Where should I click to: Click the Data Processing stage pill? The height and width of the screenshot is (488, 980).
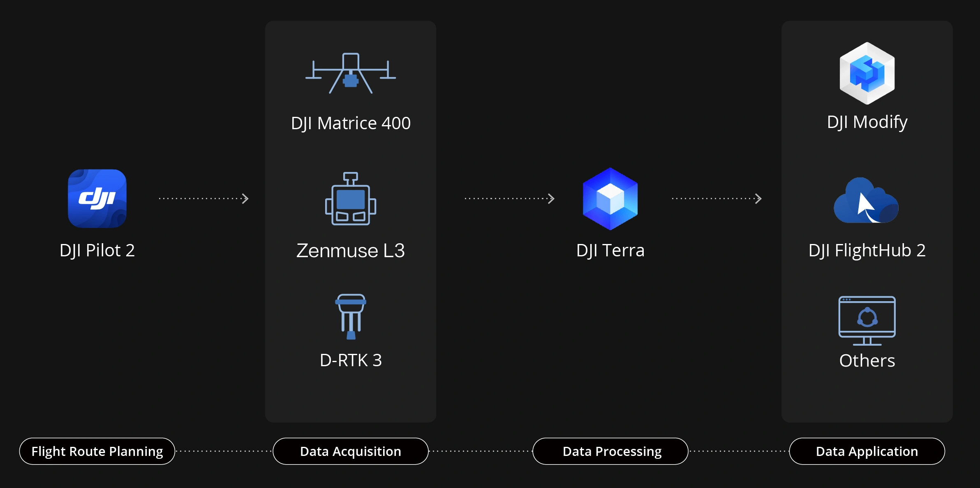610,451
